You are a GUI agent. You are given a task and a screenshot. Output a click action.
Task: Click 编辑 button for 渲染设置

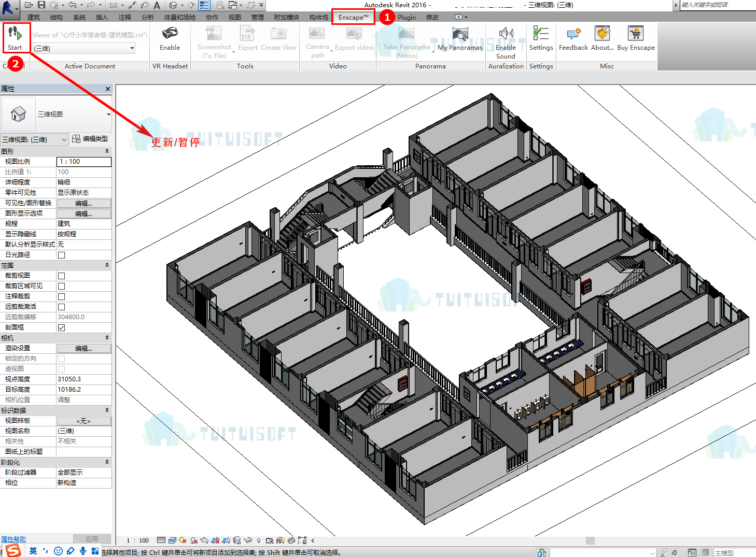(84, 348)
